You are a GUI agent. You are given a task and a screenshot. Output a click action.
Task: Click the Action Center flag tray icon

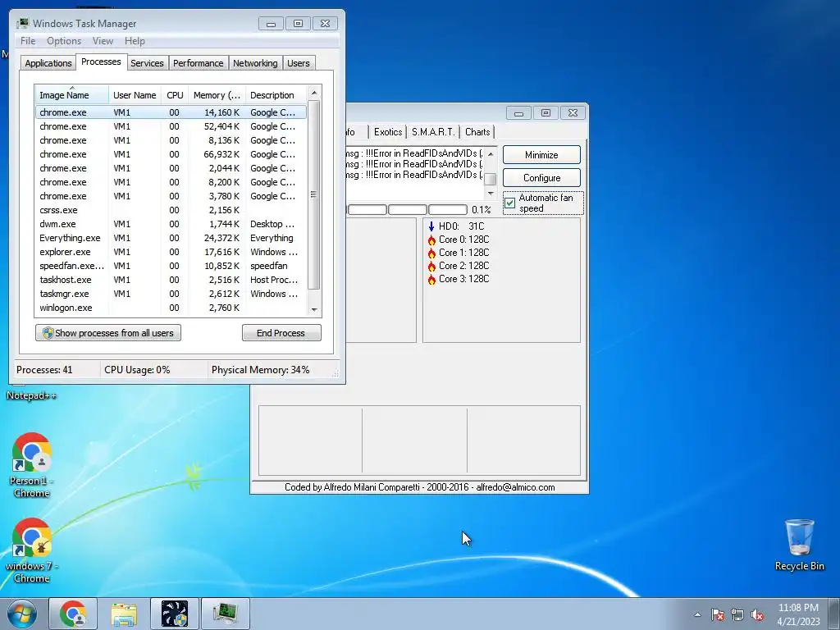718,614
